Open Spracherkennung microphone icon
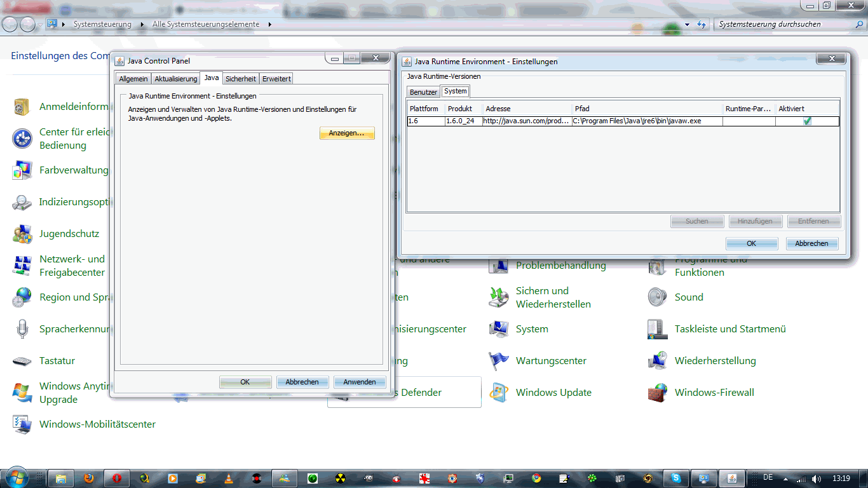 [x=22, y=329]
